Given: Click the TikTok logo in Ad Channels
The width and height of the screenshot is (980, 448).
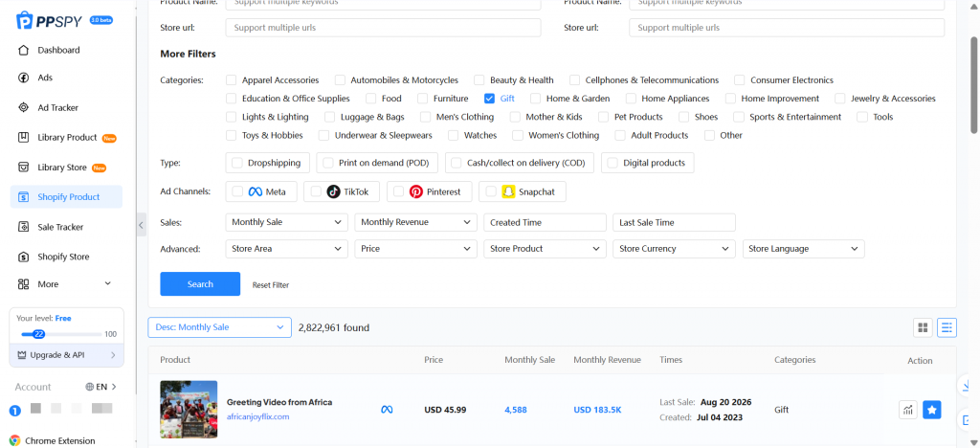Looking at the screenshot, I should pos(334,191).
